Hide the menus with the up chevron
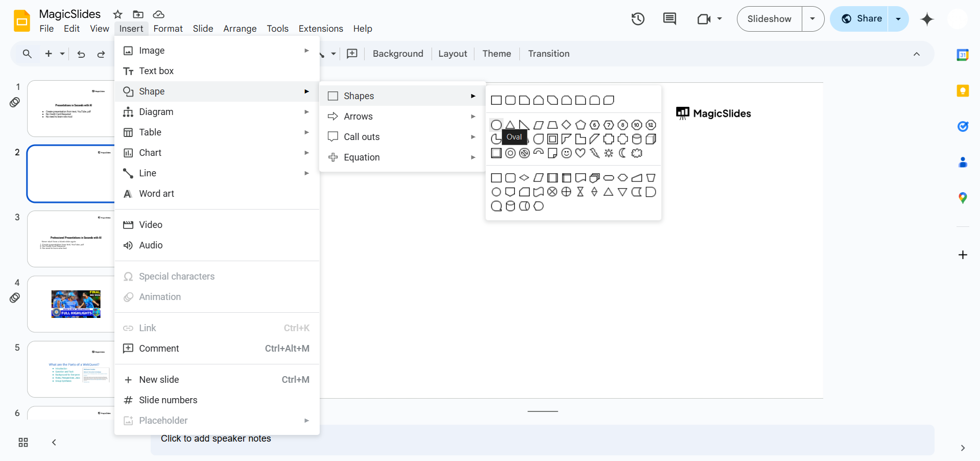Image resolution: width=980 pixels, height=461 pixels. (x=917, y=54)
